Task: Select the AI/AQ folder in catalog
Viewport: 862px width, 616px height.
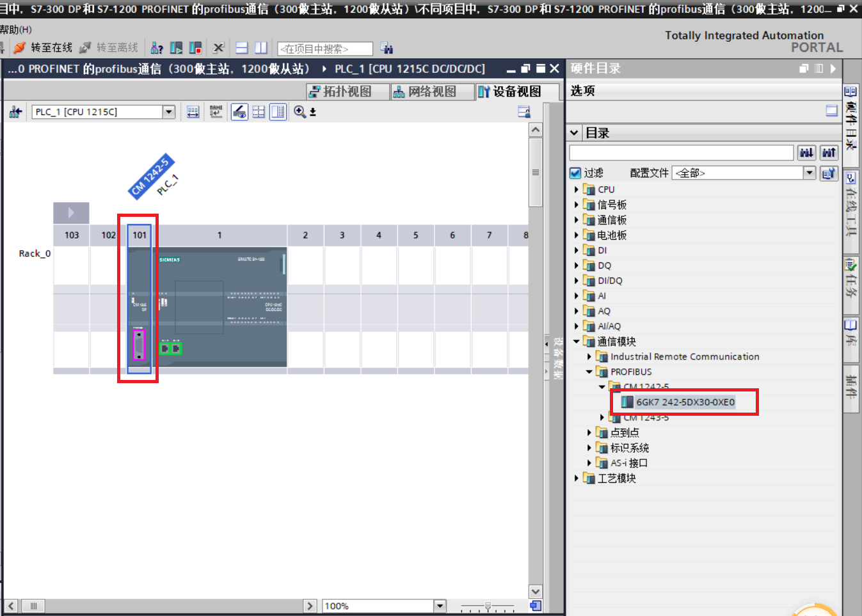Action: [609, 326]
